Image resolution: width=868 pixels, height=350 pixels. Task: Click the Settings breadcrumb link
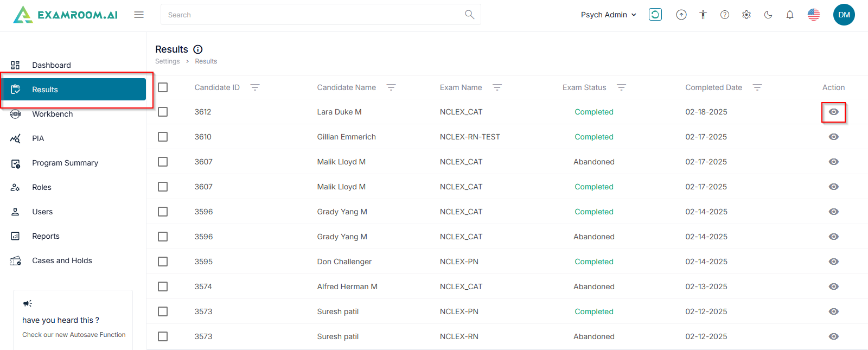[167, 61]
